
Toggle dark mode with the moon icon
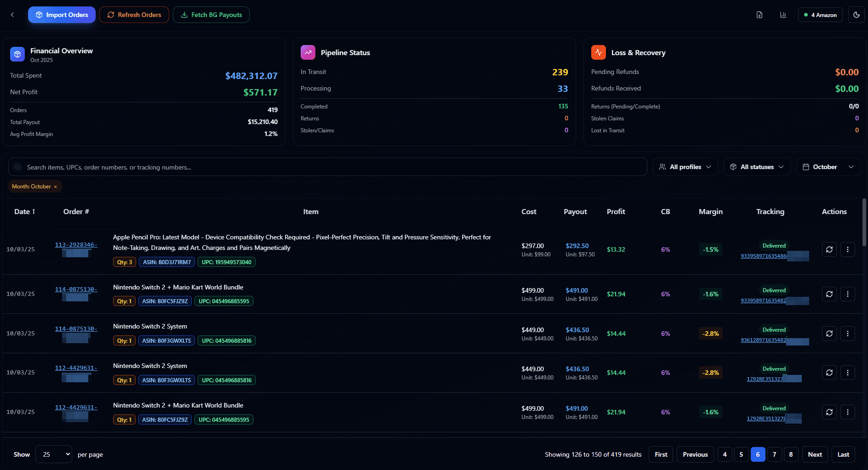(x=856, y=14)
